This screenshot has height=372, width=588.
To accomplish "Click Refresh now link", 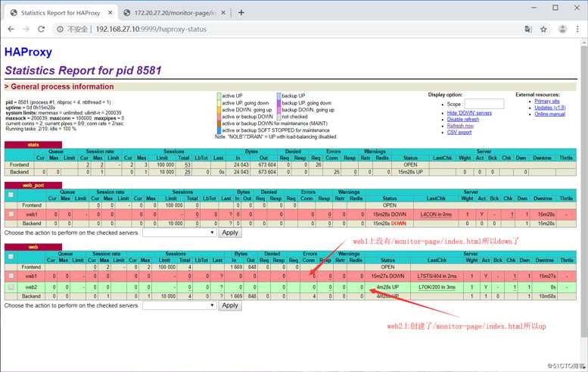I will click(x=460, y=126).
